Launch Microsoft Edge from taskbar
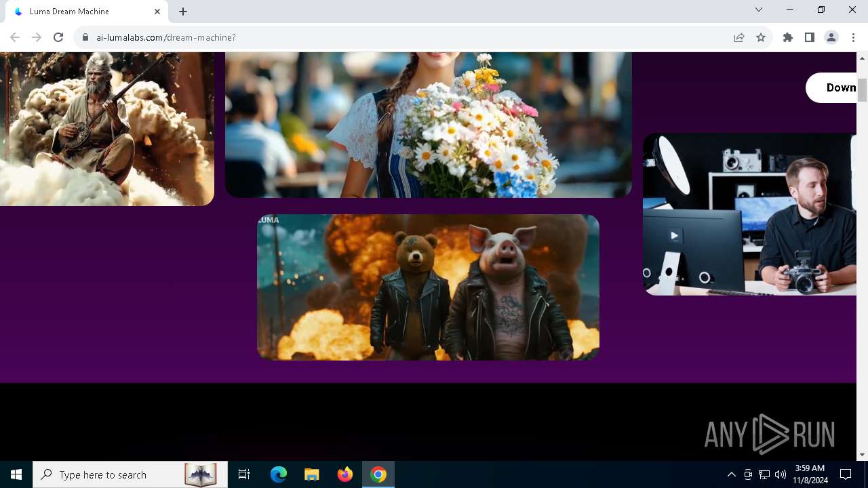Viewport: 868px width, 488px height. tap(279, 474)
